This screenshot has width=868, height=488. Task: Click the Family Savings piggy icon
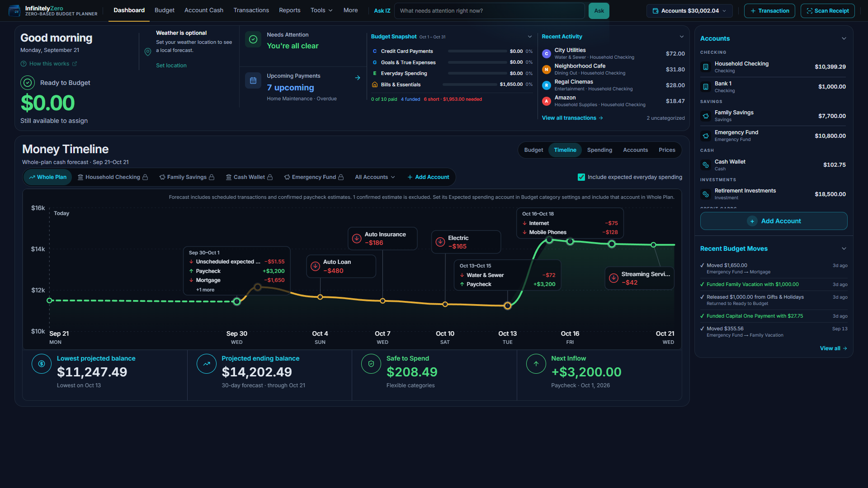point(705,116)
